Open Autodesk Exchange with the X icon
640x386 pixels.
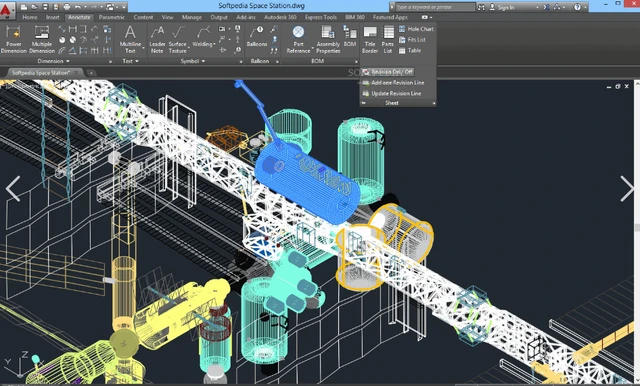(546, 7)
